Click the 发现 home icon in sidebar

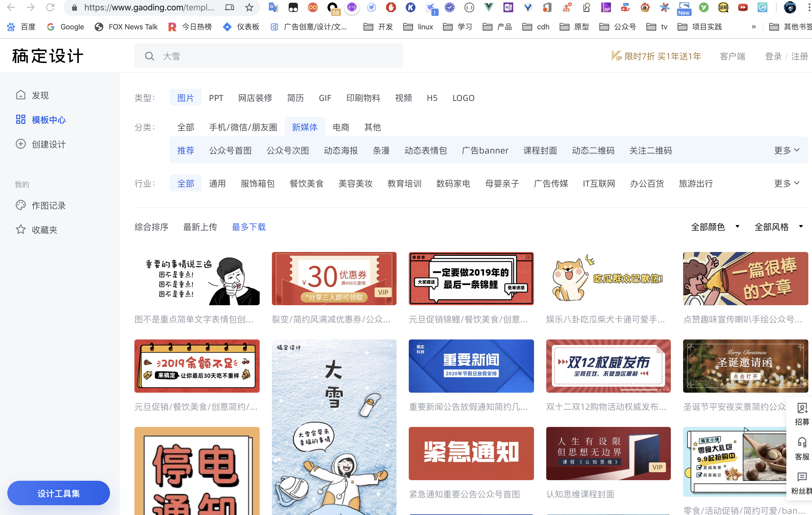20,95
